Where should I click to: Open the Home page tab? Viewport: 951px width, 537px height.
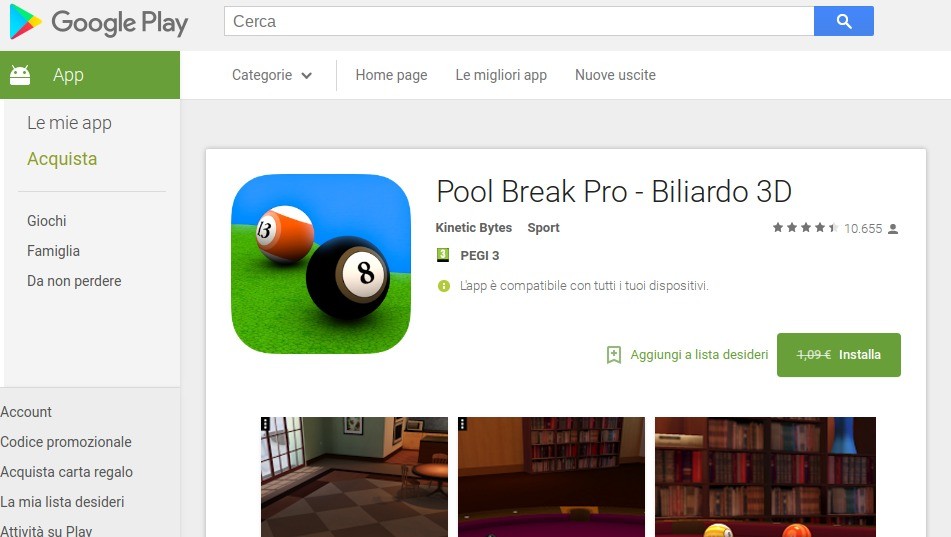[x=391, y=75]
